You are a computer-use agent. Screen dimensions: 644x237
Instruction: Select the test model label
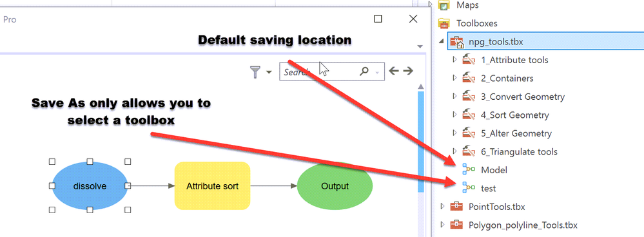(489, 188)
